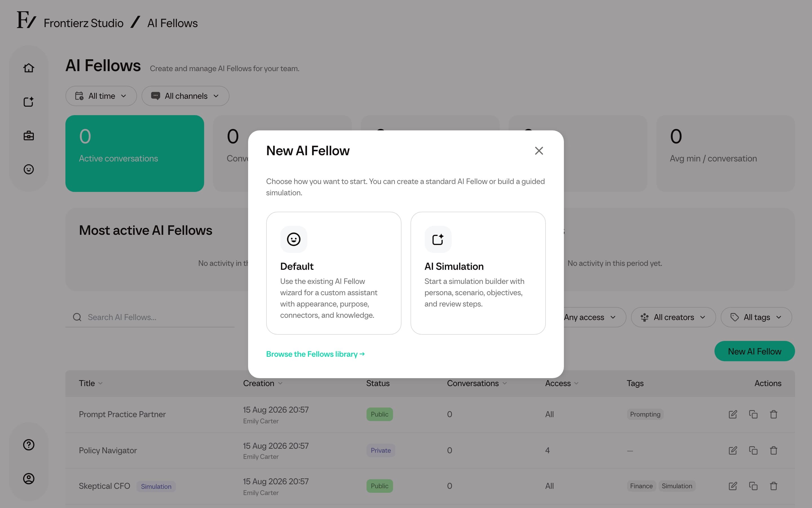The image size is (812, 508).
Task: Delete the Prompt Practice Partner fellow
Action: pyautogui.click(x=774, y=414)
